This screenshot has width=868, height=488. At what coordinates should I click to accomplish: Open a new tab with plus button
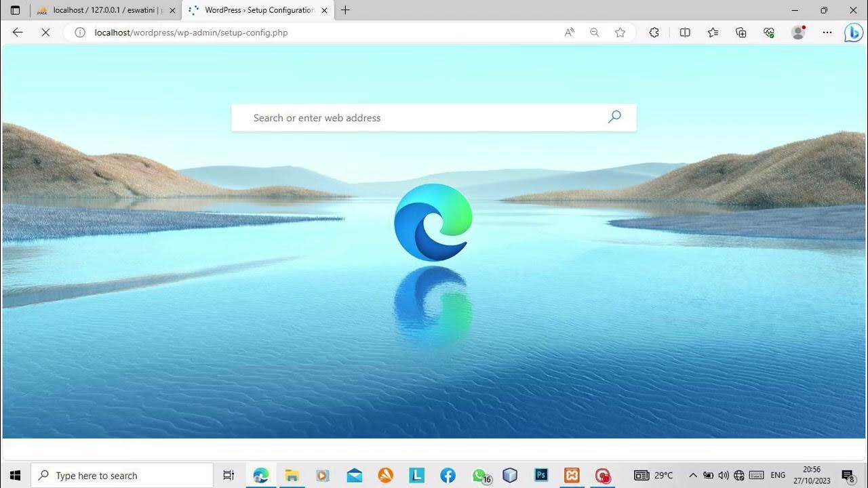346,10
